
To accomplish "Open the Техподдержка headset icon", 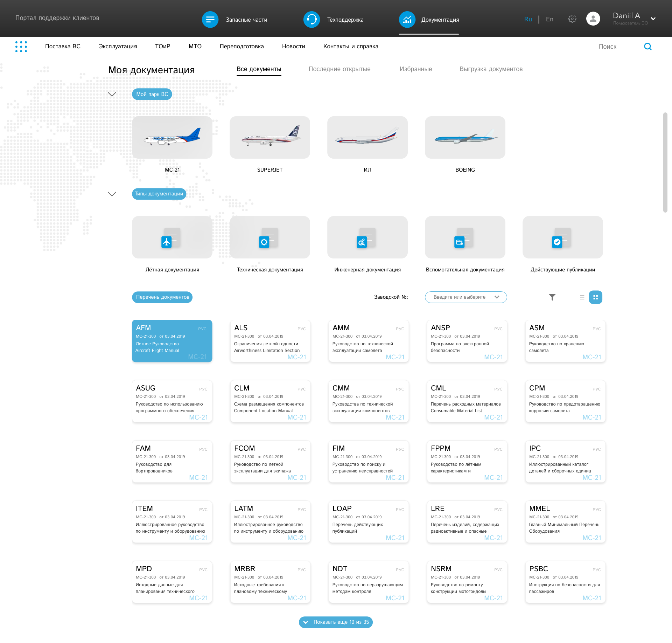I will tap(311, 20).
